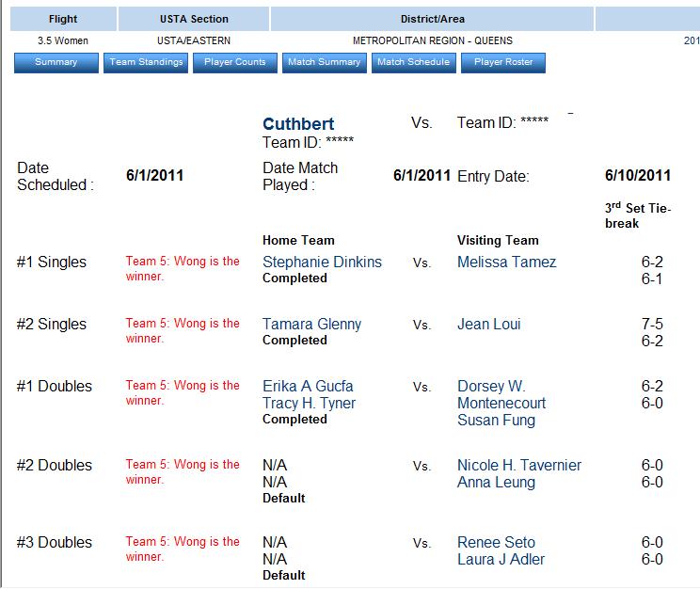The height and width of the screenshot is (589, 700).
Task: Open Erika A Gucfa player link
Action: pos(308,387)
